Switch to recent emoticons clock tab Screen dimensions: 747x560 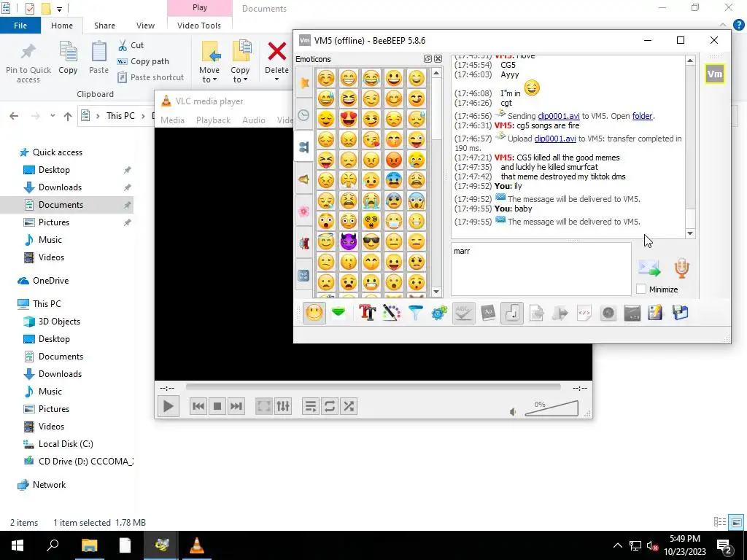tap(304, 115)
